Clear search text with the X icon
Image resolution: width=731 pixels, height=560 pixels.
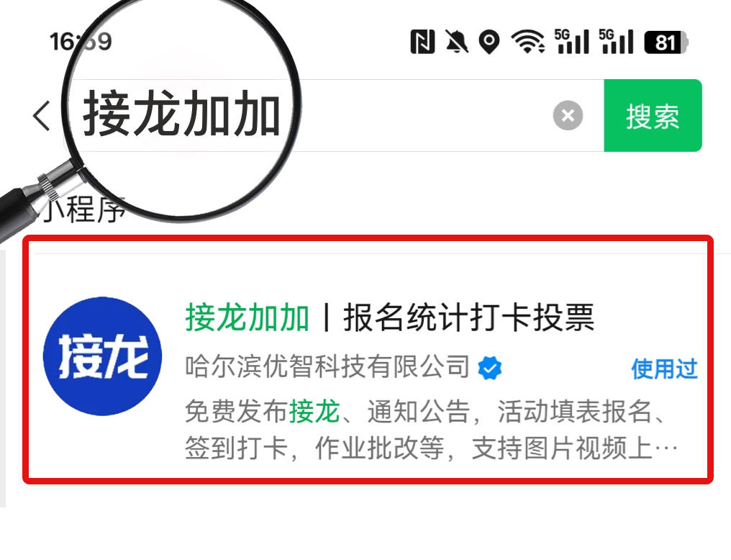pyautogui.click(x=568, y=115)
